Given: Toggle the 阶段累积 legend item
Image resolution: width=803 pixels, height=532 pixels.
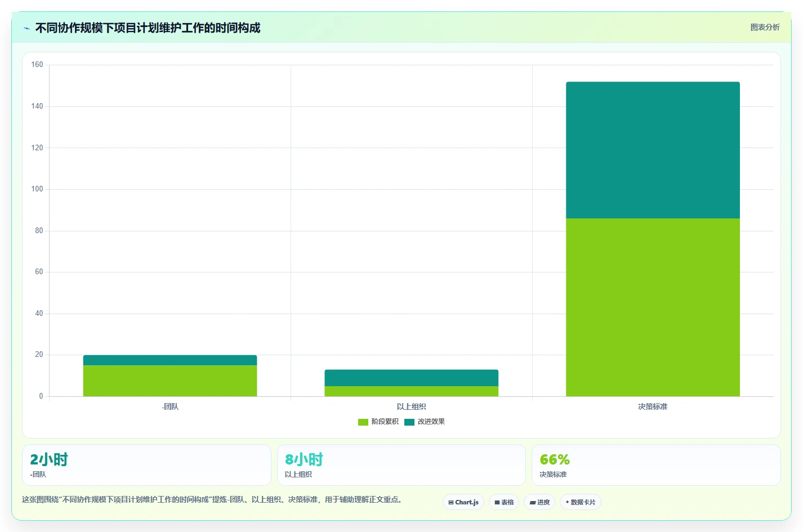Looking at the screenshot, I should 378,422.
